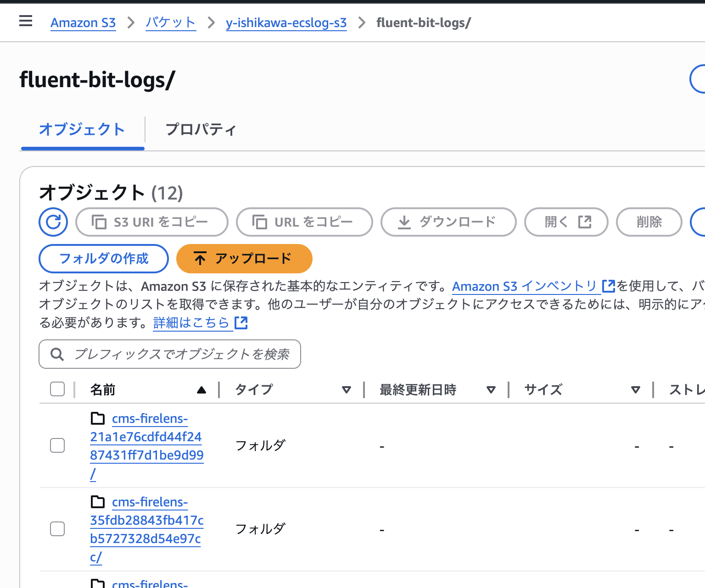Refresh the objects list
Screen dimensions: 705x588
[53, 222]
